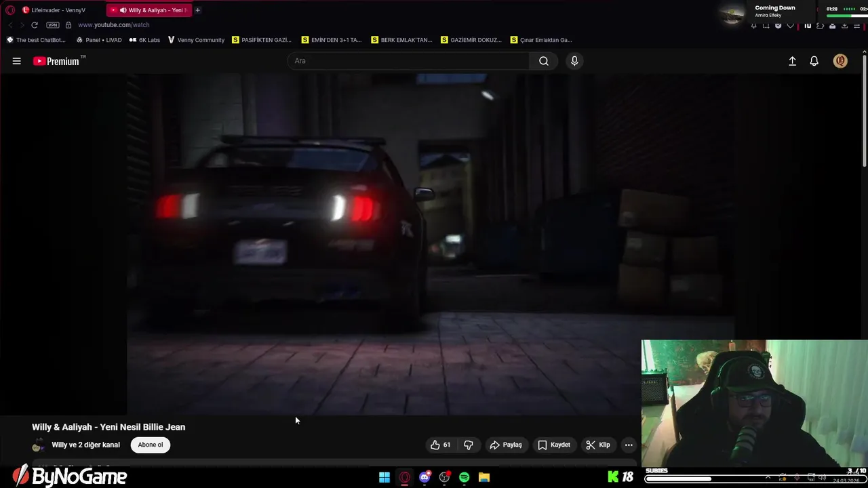Click the Coming Down album art thumbnail

(x=732, y=14)
